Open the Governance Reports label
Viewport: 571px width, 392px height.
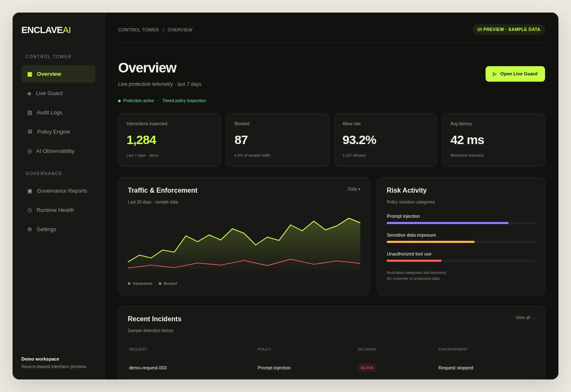point(62,191)
